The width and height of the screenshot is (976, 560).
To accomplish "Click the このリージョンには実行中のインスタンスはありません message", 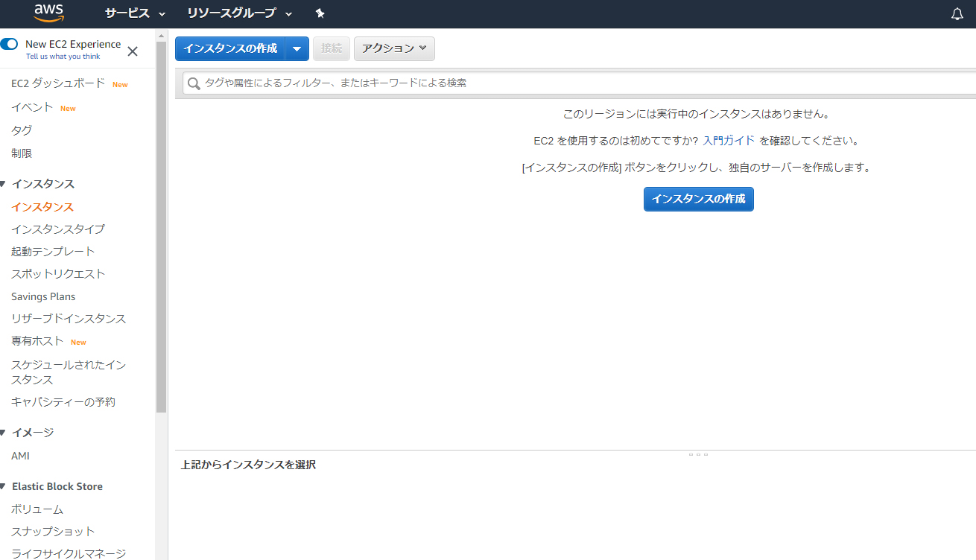I will coord(696,115).
